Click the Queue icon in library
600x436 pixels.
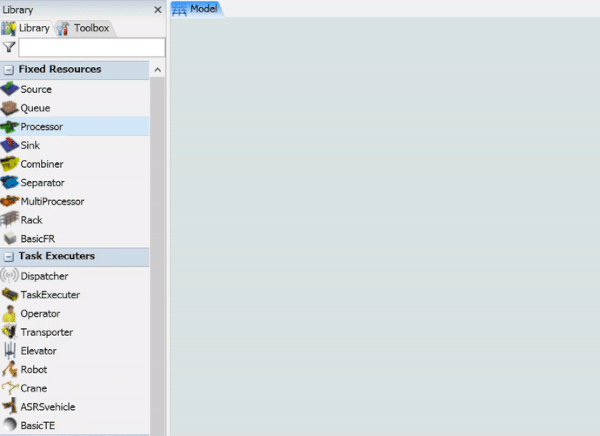point(10,108)
